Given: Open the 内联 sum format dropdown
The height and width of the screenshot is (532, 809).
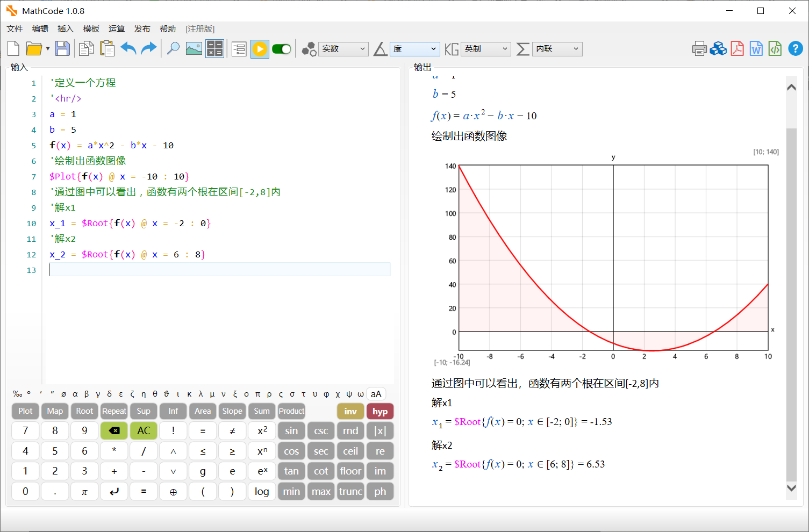Looking at the screenshot, I should pyautogui.click(x=557, y=49).
